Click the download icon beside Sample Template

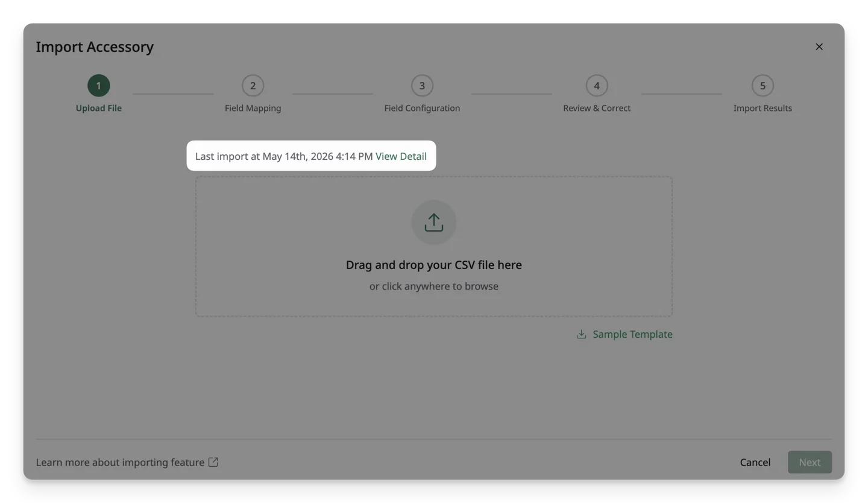tap(581, 334)
